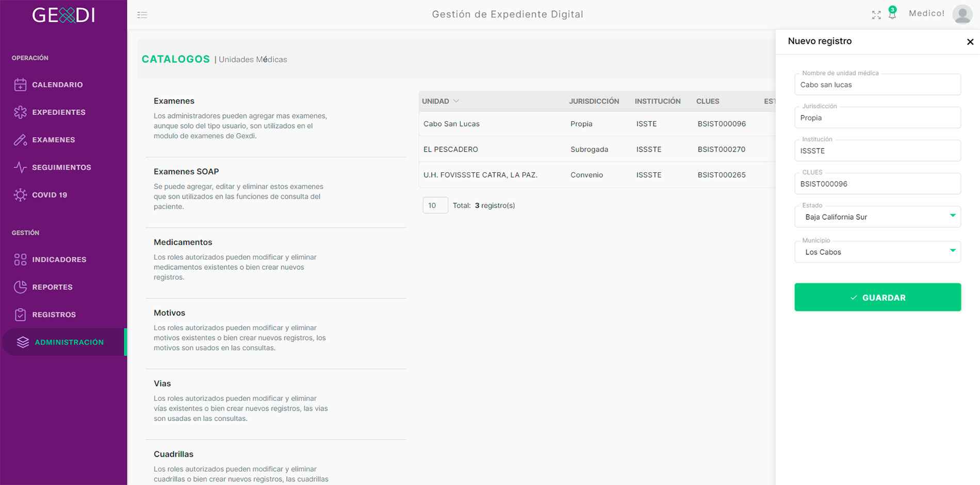Toggle the sidebar collapse menu icon
The height and width of the screenshot is (485, 980).
(142, 15)
